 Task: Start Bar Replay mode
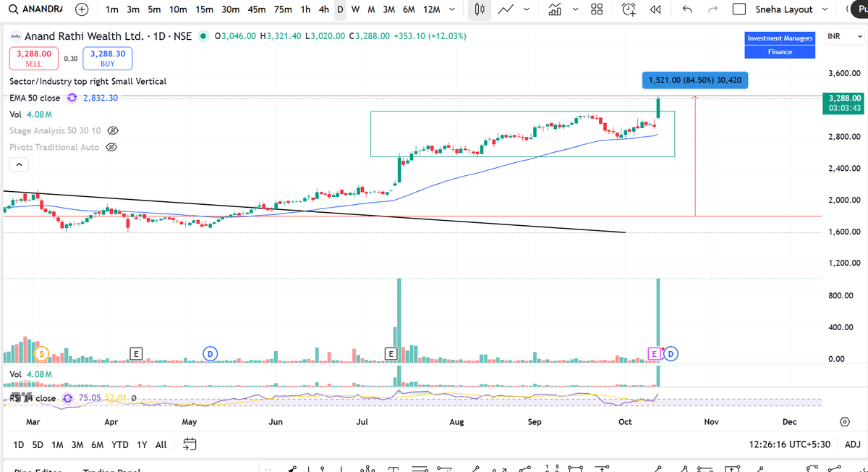click(x=655, y=9)
